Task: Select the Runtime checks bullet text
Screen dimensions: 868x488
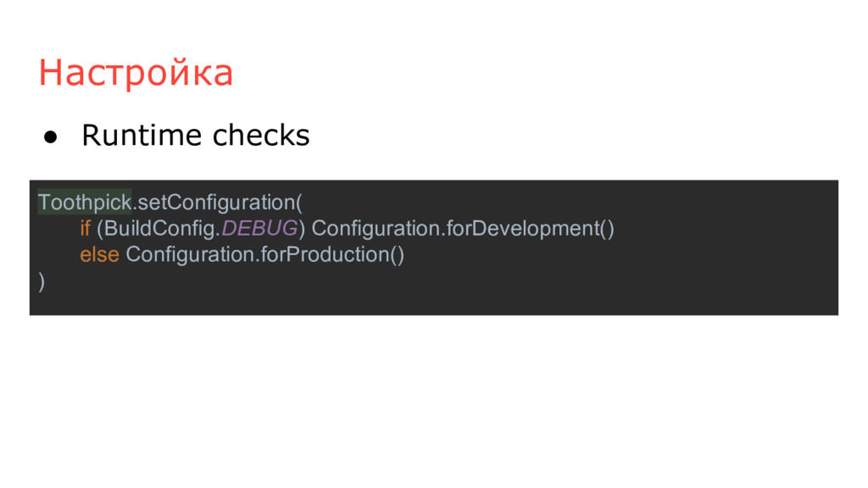Action: [x=196, y=135]
